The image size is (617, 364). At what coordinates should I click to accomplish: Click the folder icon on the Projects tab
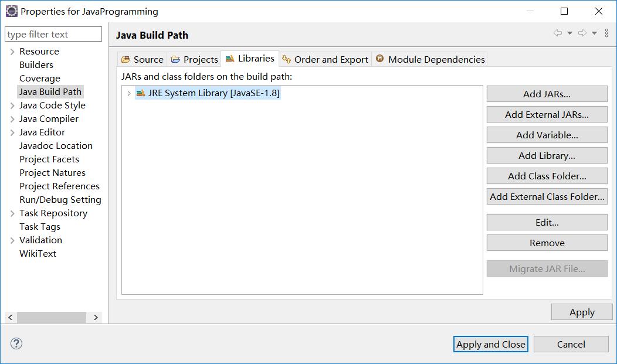(175, 59)
